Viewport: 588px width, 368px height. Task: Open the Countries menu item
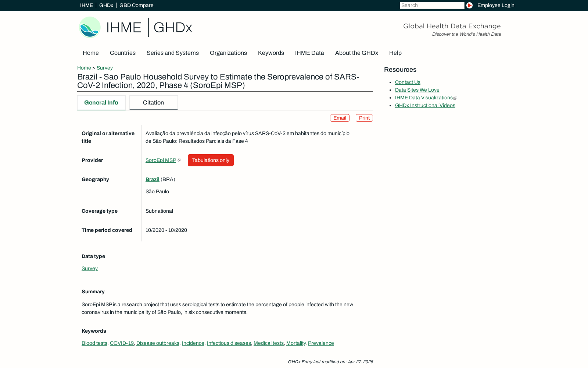(123, 53)
